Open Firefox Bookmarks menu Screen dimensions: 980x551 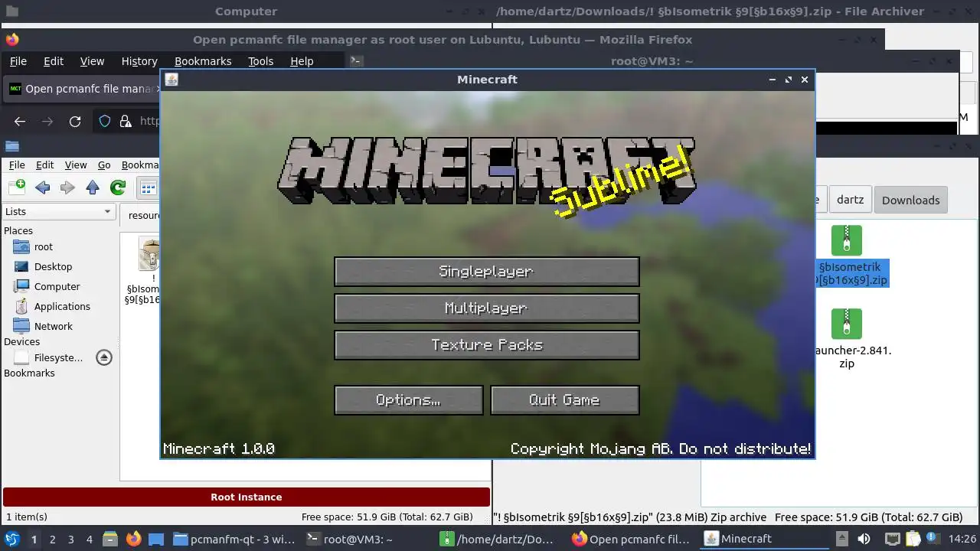(x=203, y=61)
